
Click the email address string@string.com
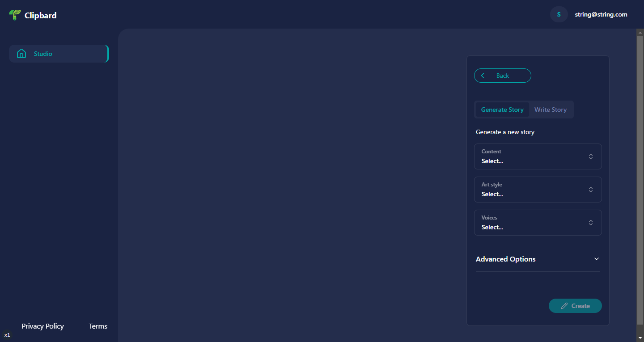pyautogui.click(x=601, y=14)
